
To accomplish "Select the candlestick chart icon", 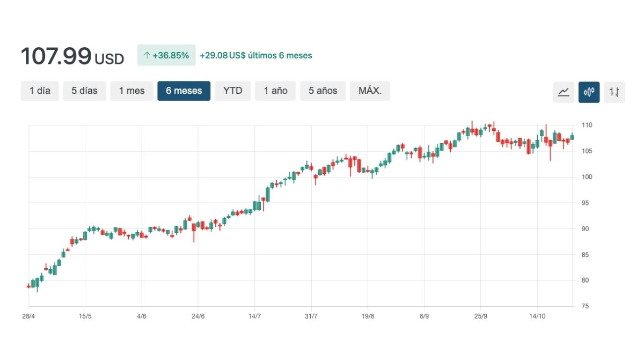I will (589, 92).
